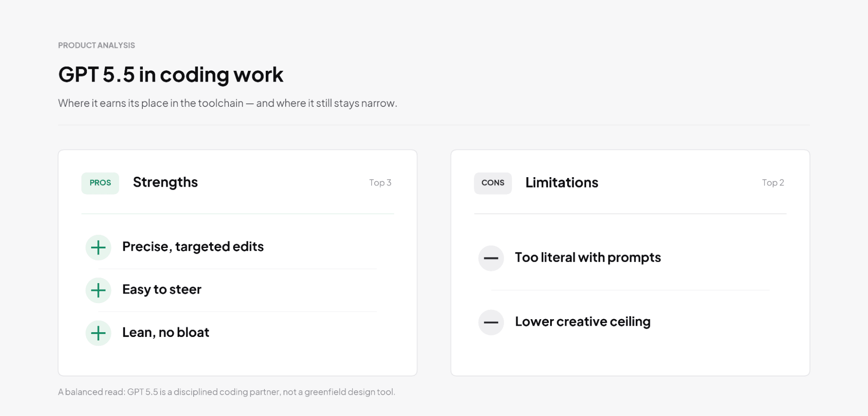Select the Easy to steer item text
The width and height of the screenshot is (868, 416).
pos(162,290)
